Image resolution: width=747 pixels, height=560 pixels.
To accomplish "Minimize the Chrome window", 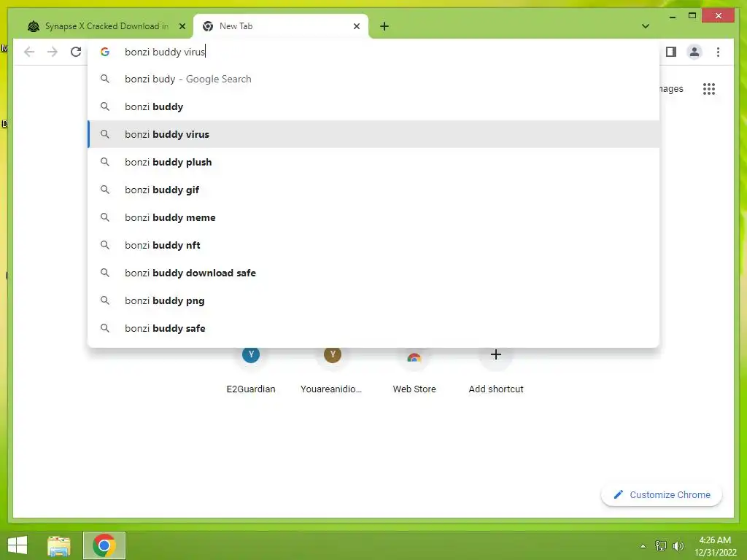I will coord(672,17).
